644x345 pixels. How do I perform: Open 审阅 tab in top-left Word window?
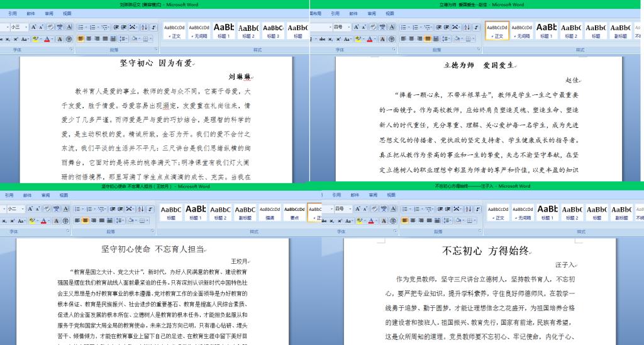click(49, 13)
